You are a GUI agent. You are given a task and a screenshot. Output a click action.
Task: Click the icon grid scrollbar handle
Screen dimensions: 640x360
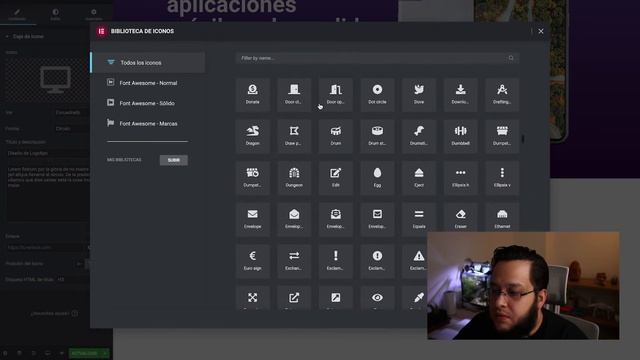[523, 139]
